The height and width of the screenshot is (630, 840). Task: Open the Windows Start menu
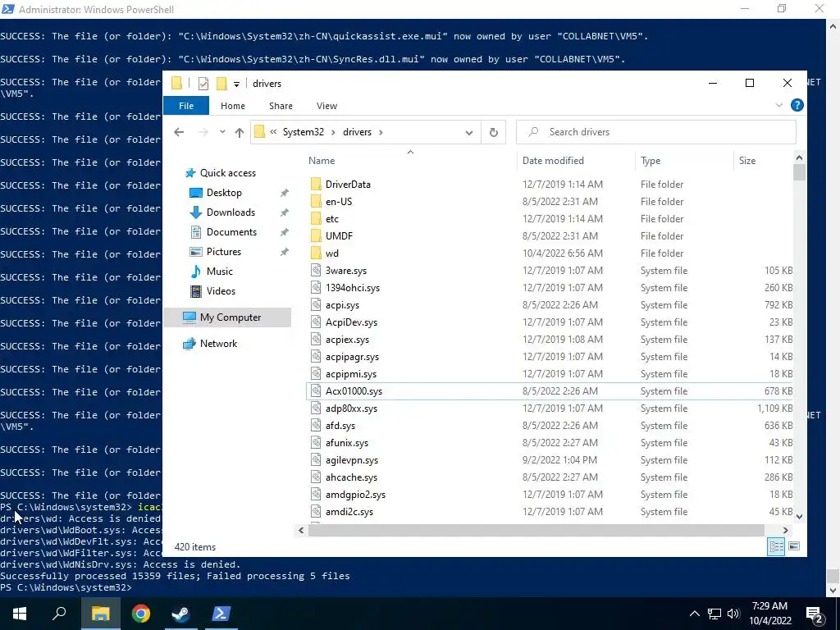(20, 614)
